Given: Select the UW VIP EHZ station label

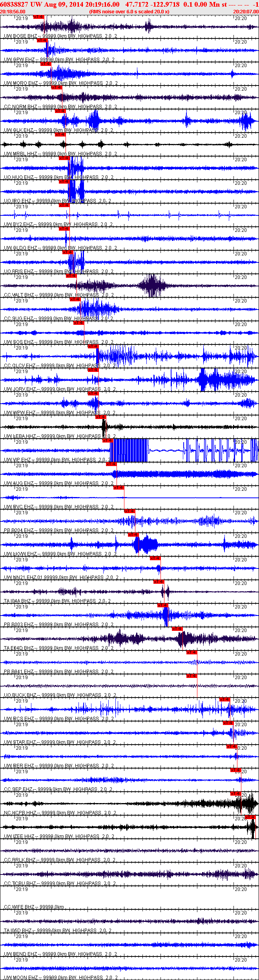Looking at the screenshot, I should [18, 460].
